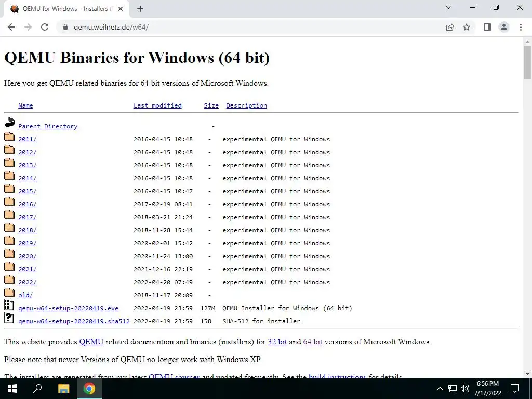Share this page via share icon
Image resolution: width=532 pixels, height=399 pixels.
pyautogui.click(x=450, y=27)
